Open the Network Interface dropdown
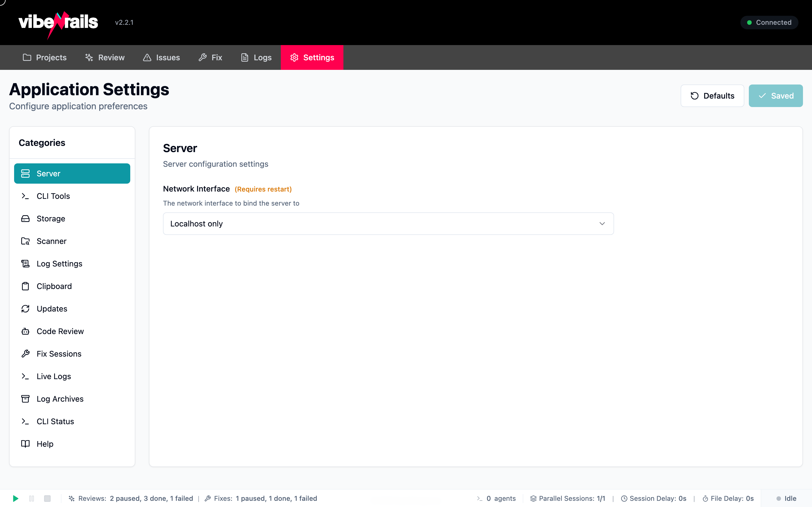This screenshot has width=812, height=507. (388, 223)
